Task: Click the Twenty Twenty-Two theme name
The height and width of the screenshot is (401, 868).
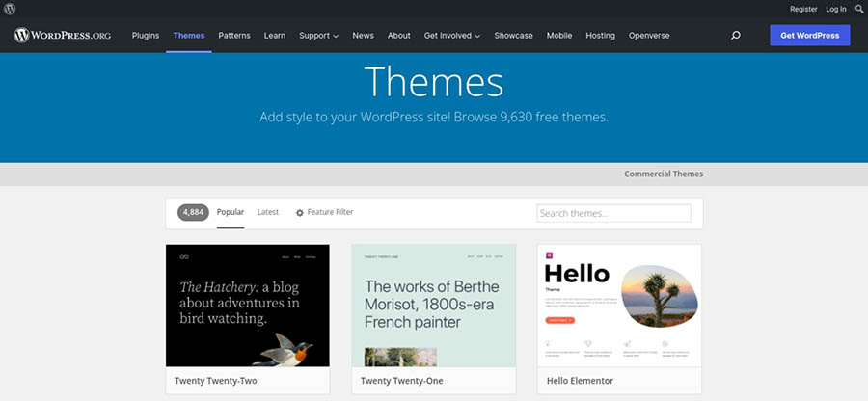Action: pos(215,381)
